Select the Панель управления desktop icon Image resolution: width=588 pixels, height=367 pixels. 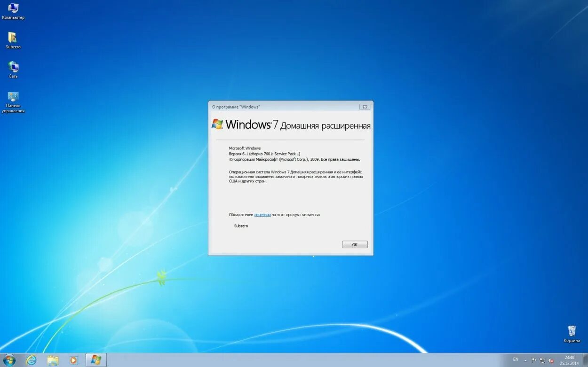click(13, 102)
